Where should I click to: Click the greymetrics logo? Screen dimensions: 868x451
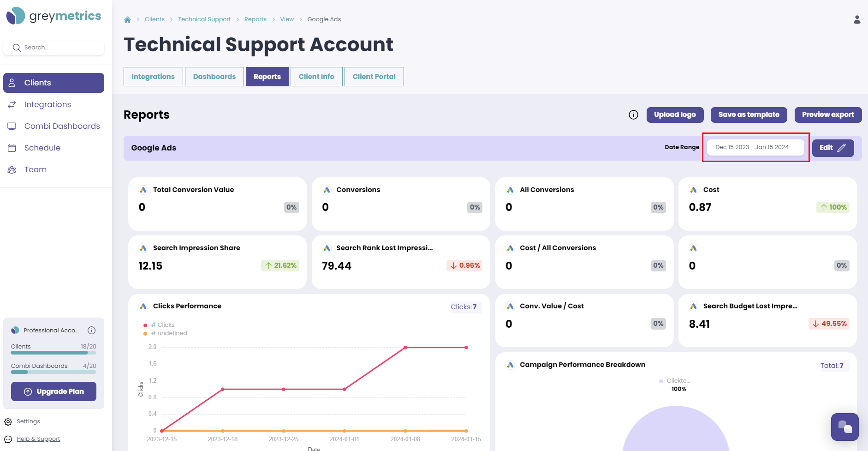(54, 16)
